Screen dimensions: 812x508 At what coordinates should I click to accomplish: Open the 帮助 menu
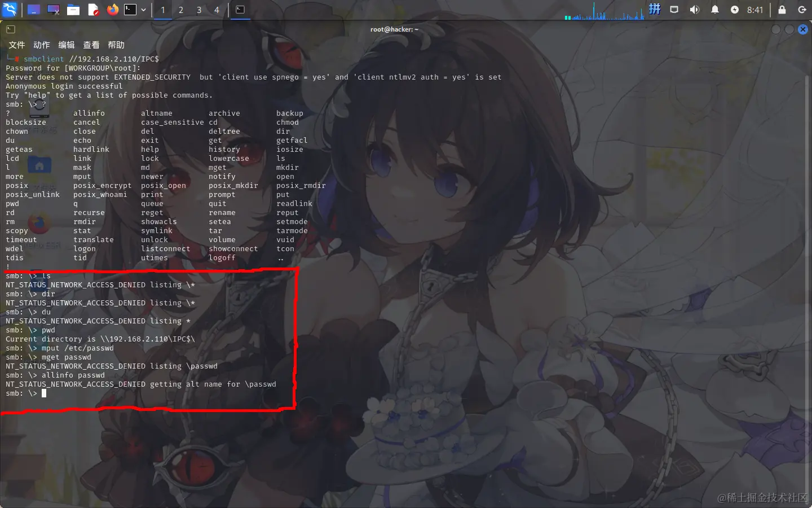pyautogui.click(x=116, y=45)
